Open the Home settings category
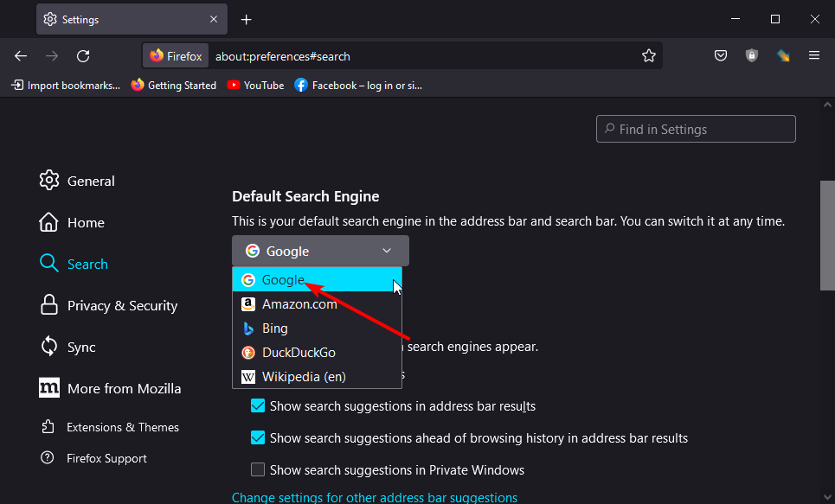 point(72,222)
